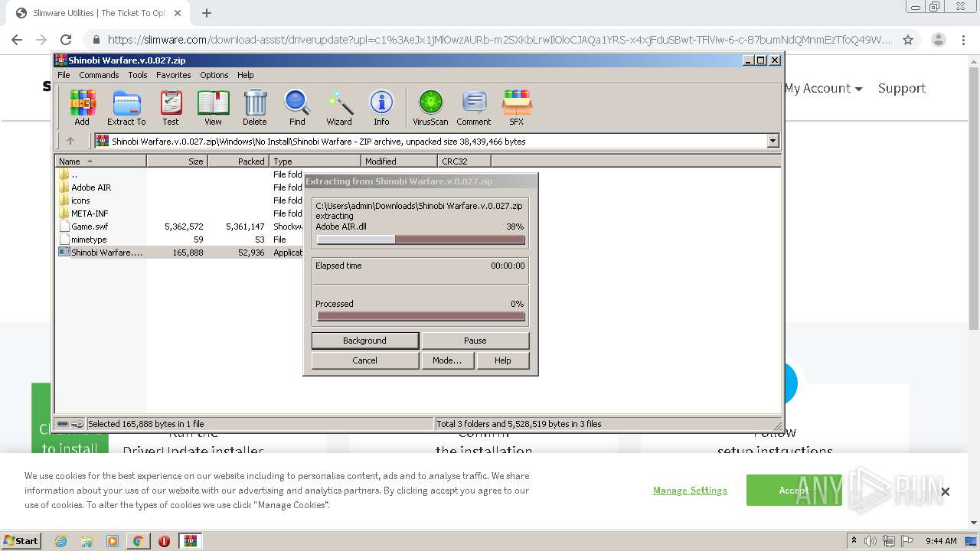Open the Options menu
Screen dimensions: 980x551
coord(214,75)
